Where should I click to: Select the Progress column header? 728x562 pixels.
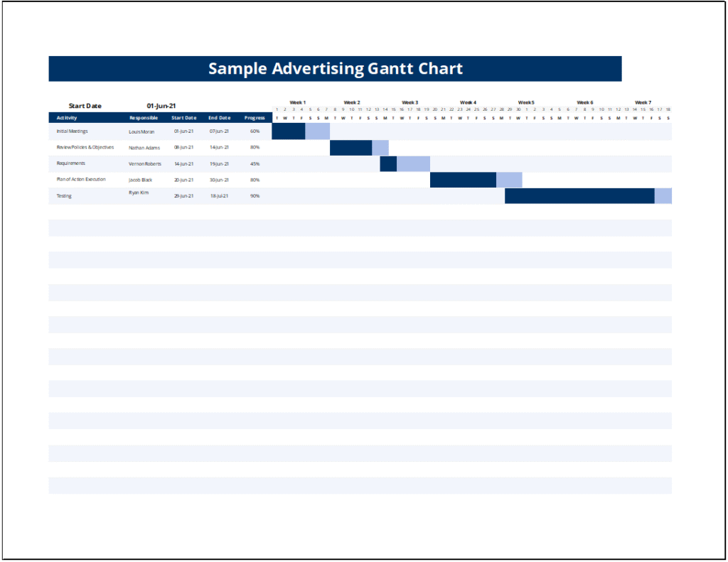(x=255, y=118)
